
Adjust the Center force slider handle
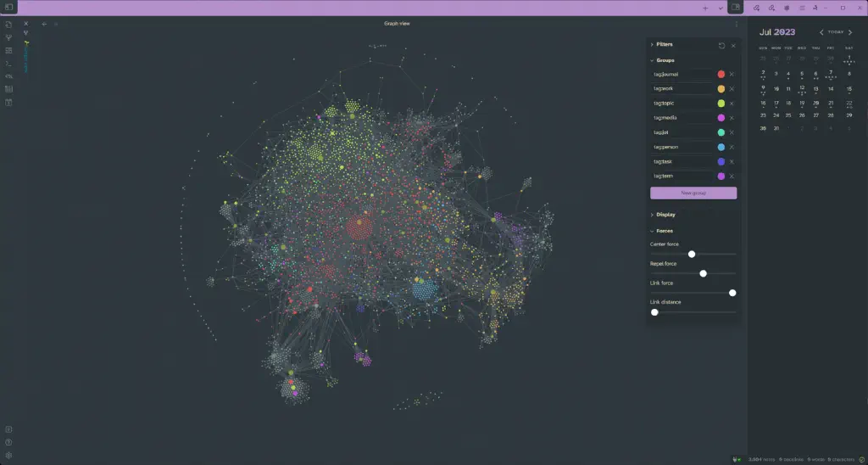pyautogui.click(x=692, y=254)
